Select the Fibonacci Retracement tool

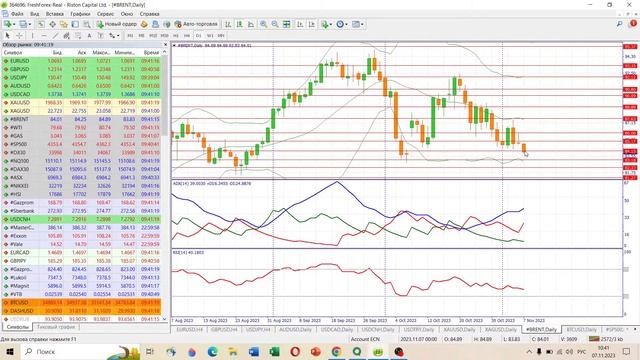pyautogui.click(x=78, y=36)
